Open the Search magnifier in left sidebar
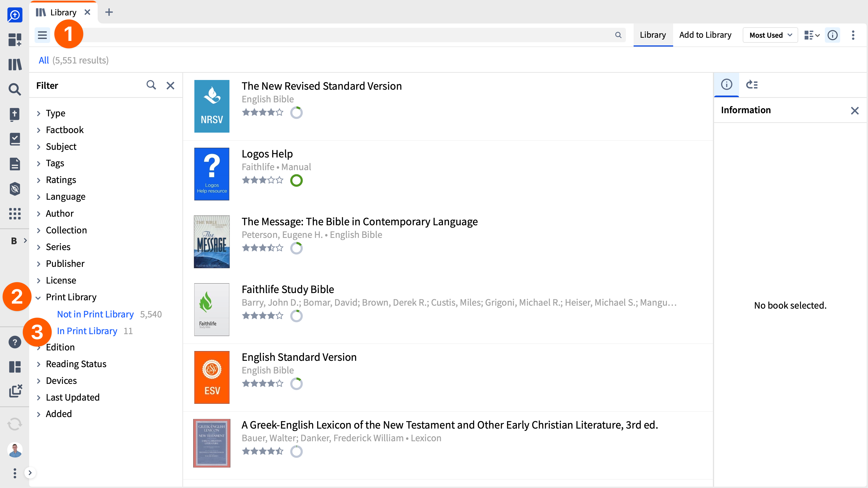868x488 pixels. point(15,89)
